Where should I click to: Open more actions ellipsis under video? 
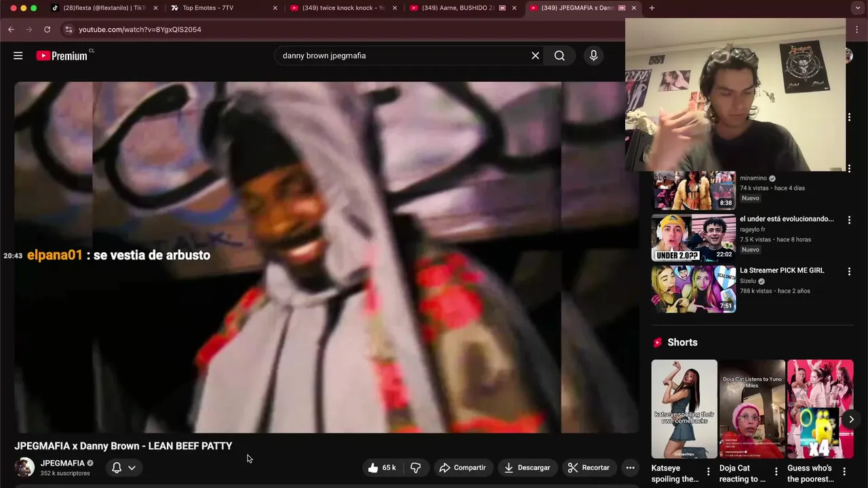(x=630, y=468)
